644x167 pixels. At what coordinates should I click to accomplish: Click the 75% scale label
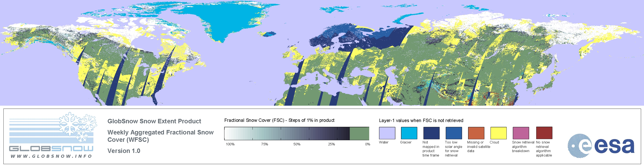[265, 144]
